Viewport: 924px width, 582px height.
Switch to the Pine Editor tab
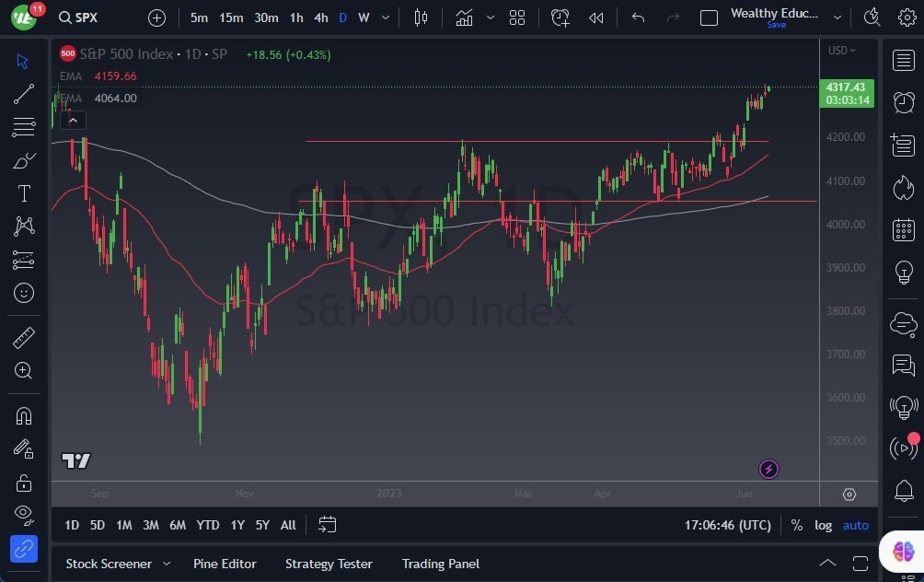pos(225,564)
